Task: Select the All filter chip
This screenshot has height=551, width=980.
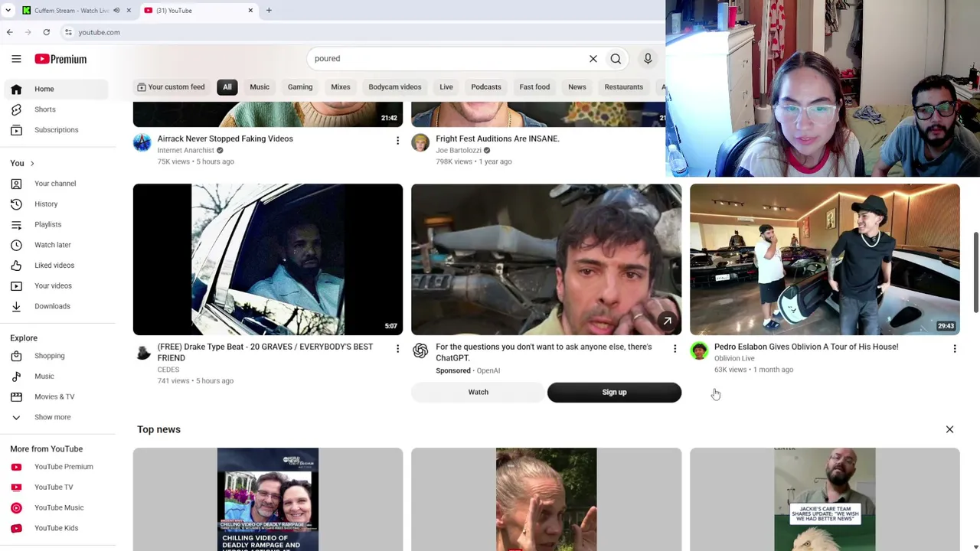Action: click(227, 87)
